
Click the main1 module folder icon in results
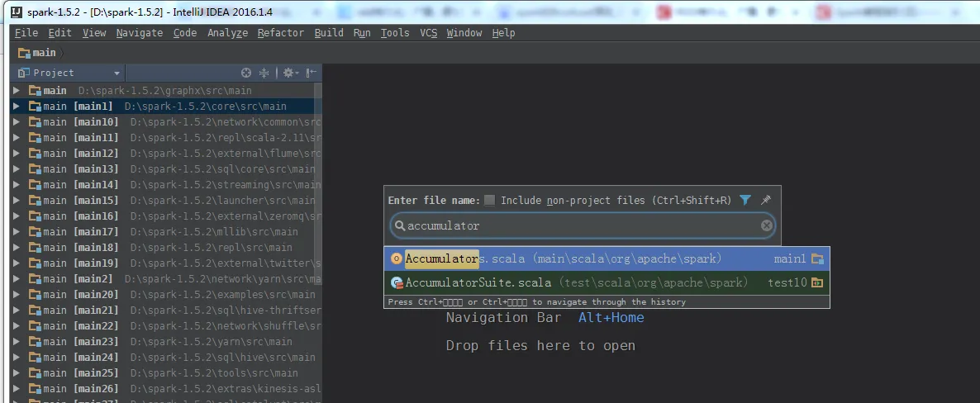point(817,258)
